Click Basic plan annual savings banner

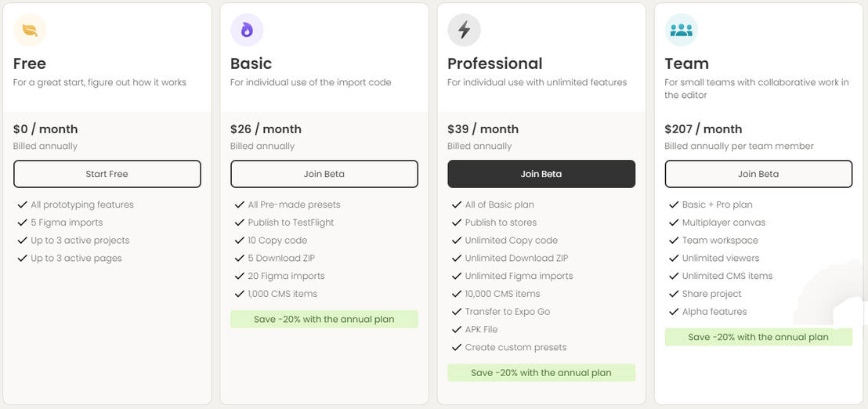tap(324, 320)
